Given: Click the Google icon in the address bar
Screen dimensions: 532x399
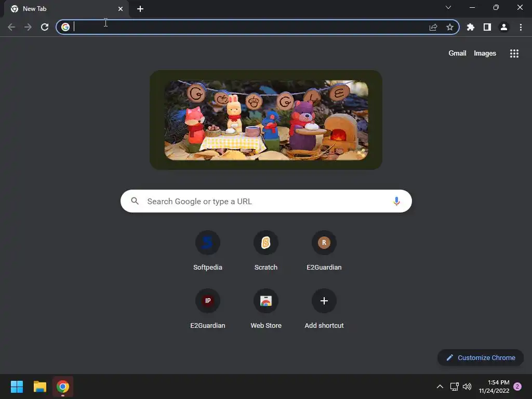Looking at the screenshot, I should 65,27.
